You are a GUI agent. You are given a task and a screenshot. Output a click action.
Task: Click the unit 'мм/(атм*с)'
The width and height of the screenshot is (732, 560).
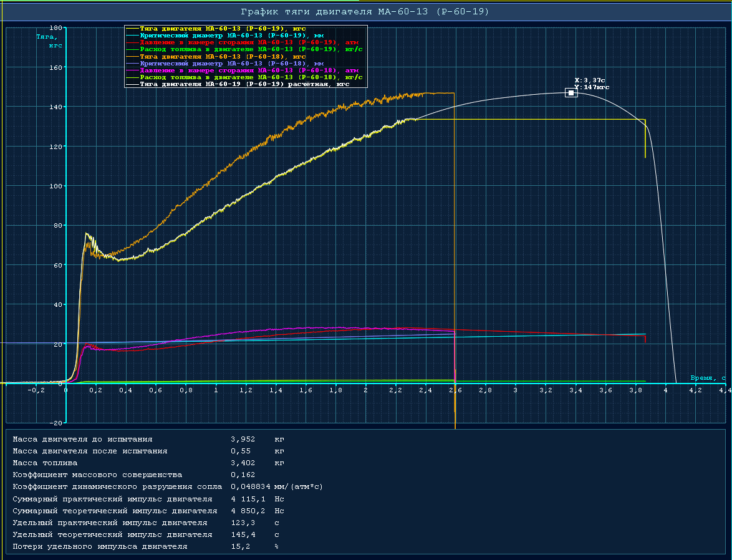point(299,486)
